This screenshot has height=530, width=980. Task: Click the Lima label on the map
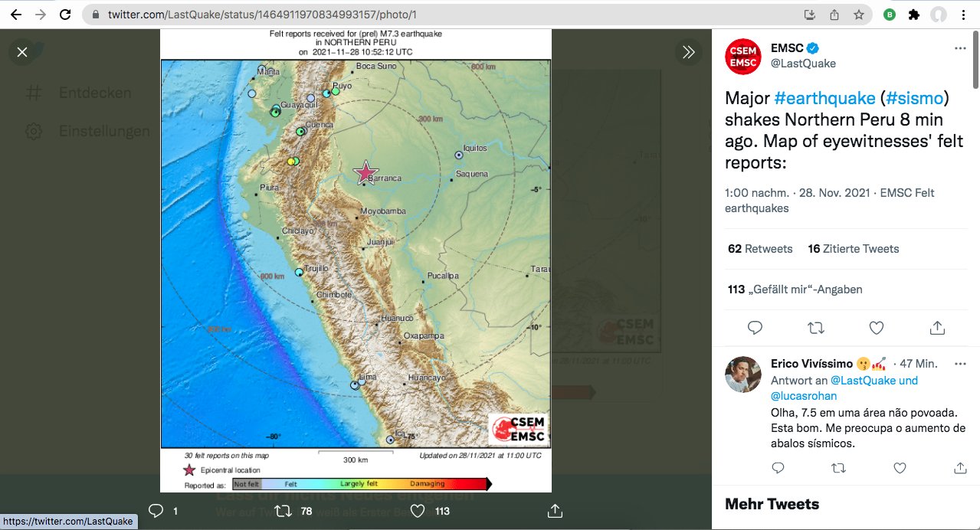point(368,378)
